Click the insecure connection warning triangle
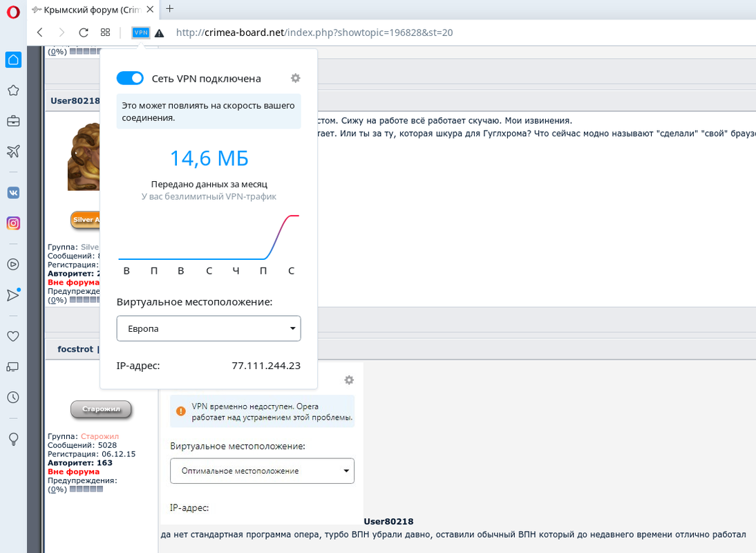The image size is (756, 553). click(x=159, y=33)
